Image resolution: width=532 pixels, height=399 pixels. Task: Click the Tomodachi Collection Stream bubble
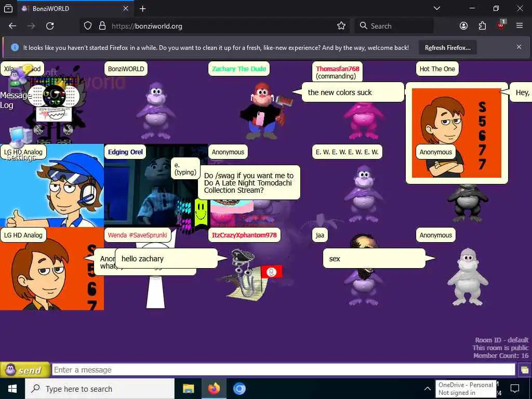249,182
